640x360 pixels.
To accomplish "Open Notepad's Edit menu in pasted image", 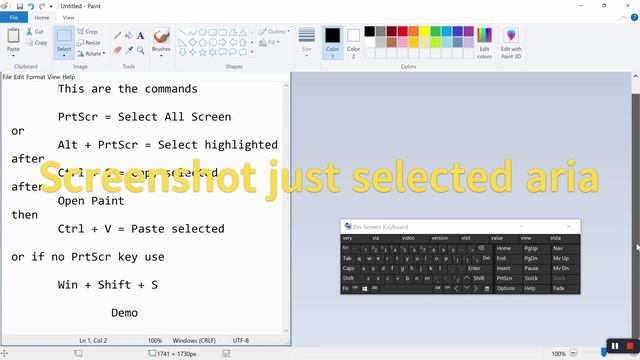I will (x=19, y=77).
